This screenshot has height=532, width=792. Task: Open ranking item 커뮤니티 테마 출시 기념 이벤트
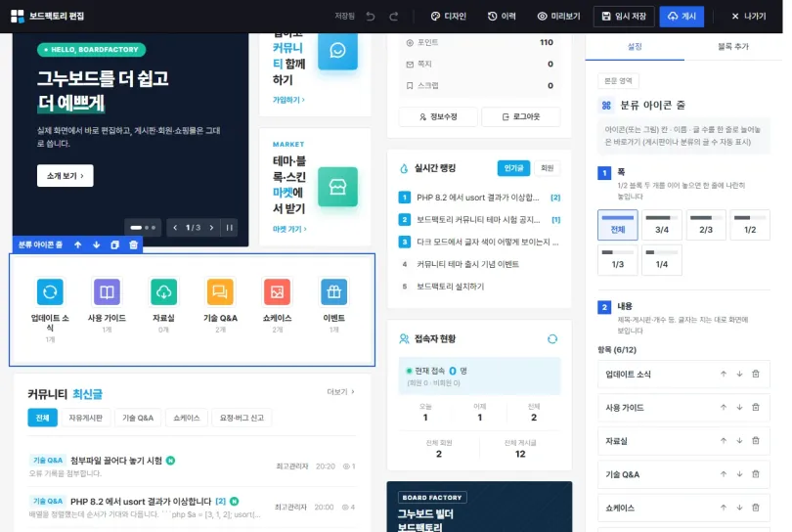click(467, 264)
